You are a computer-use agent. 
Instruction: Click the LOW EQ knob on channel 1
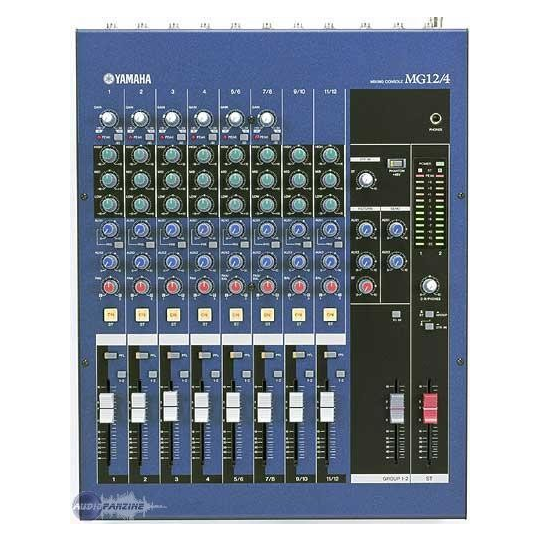[109, 204]
